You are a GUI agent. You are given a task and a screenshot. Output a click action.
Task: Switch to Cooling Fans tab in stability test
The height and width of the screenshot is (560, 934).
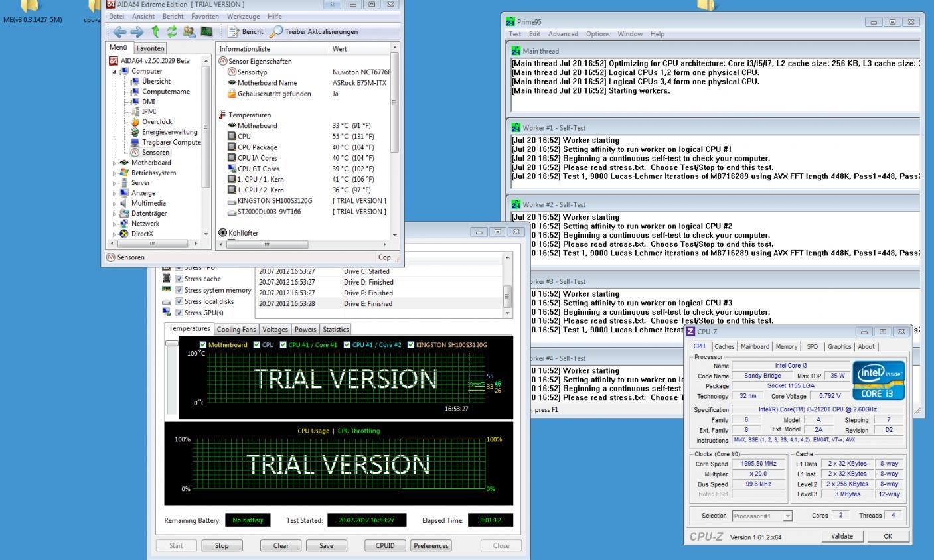pos(236,329)
